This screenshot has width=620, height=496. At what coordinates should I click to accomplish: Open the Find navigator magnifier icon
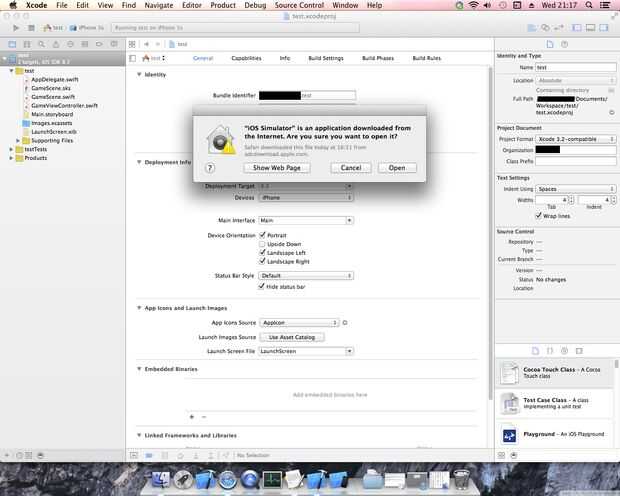coord(42,44)
